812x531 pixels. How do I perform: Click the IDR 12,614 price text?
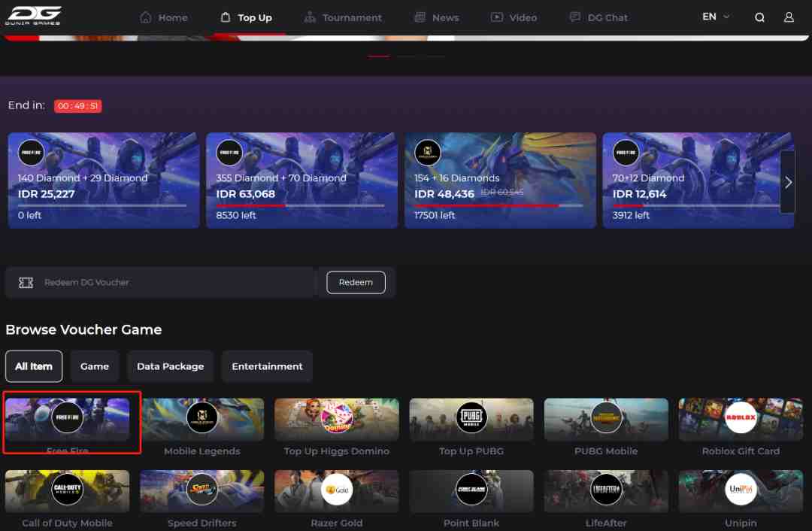coord(640,194)
